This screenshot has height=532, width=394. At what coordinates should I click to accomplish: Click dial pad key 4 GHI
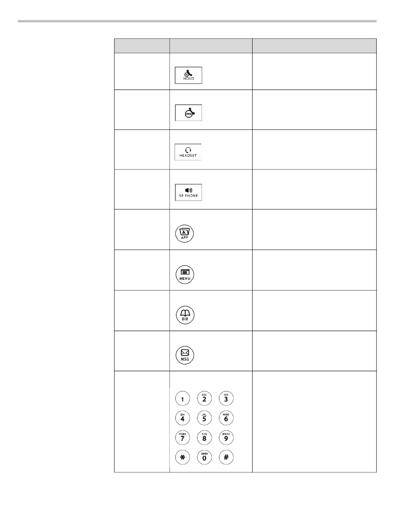pos(182,418)
